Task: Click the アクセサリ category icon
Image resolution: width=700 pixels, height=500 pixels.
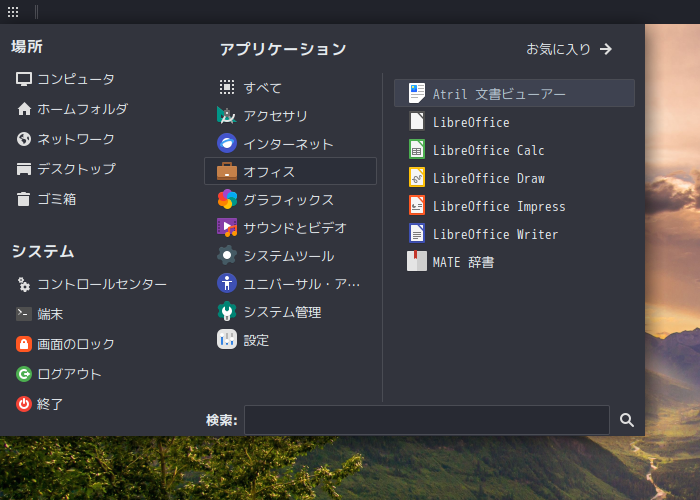Action: pyautogui.click(x=227, y=115)
